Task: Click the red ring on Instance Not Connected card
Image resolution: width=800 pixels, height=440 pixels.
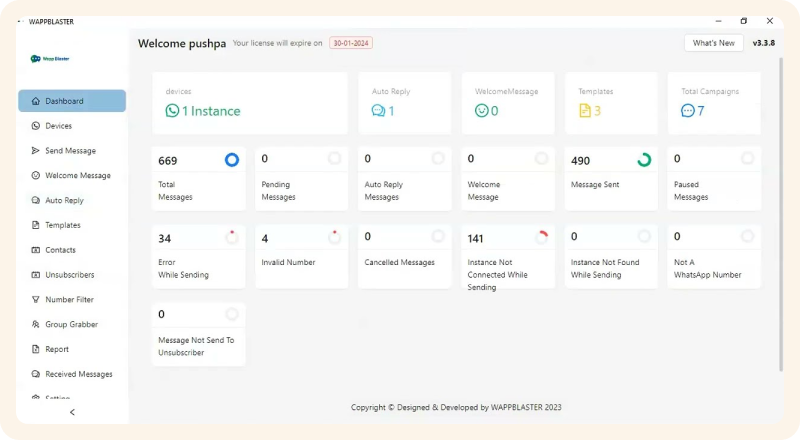Action: 542,237
